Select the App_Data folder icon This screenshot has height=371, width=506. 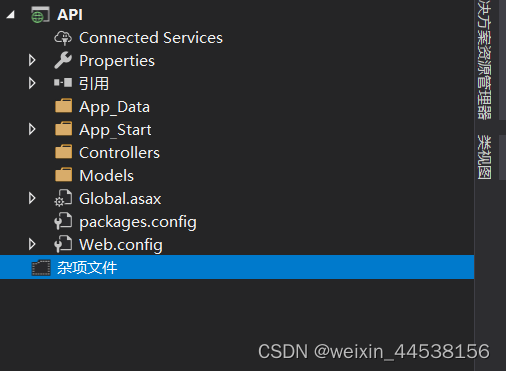(x=63, y=106)
